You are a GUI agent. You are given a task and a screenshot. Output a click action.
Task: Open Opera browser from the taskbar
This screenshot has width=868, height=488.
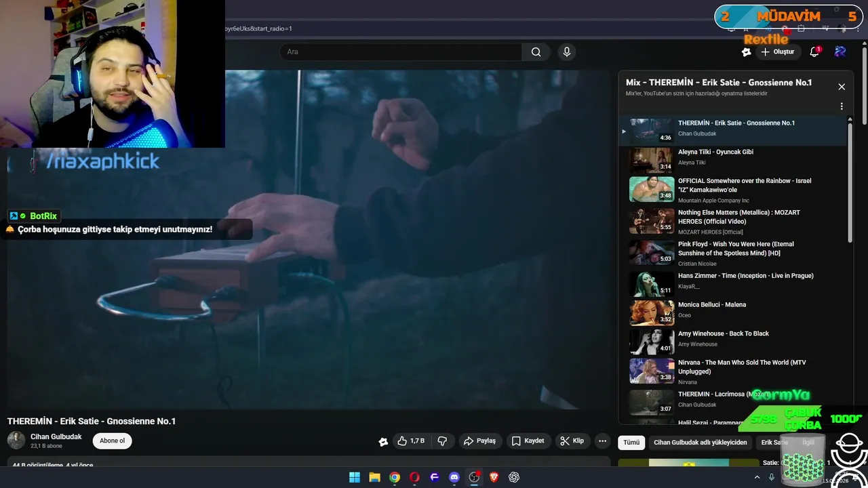(x=414, y=477)
